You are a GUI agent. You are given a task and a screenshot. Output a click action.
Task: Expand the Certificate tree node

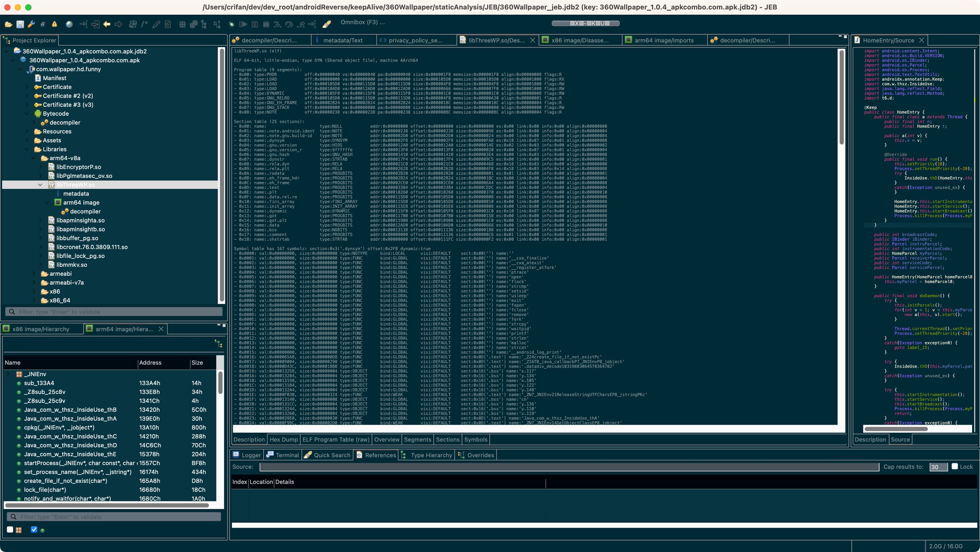pos(27,87)
